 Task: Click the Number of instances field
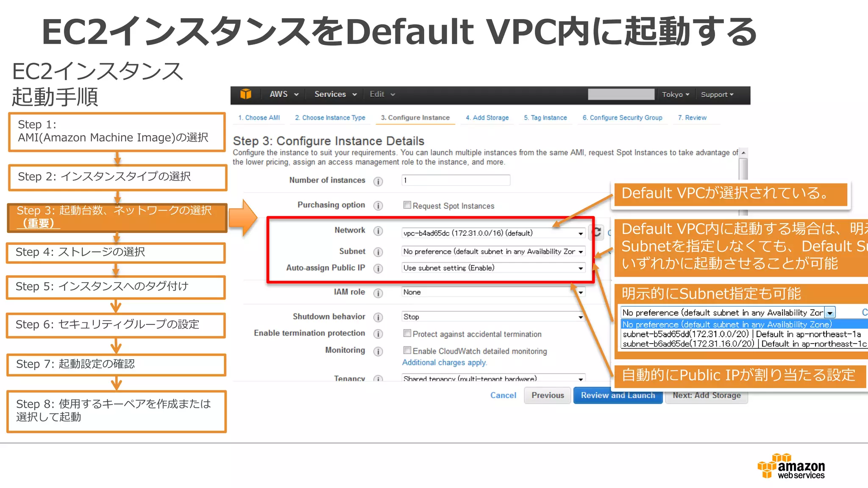click(x=456, y=180)
